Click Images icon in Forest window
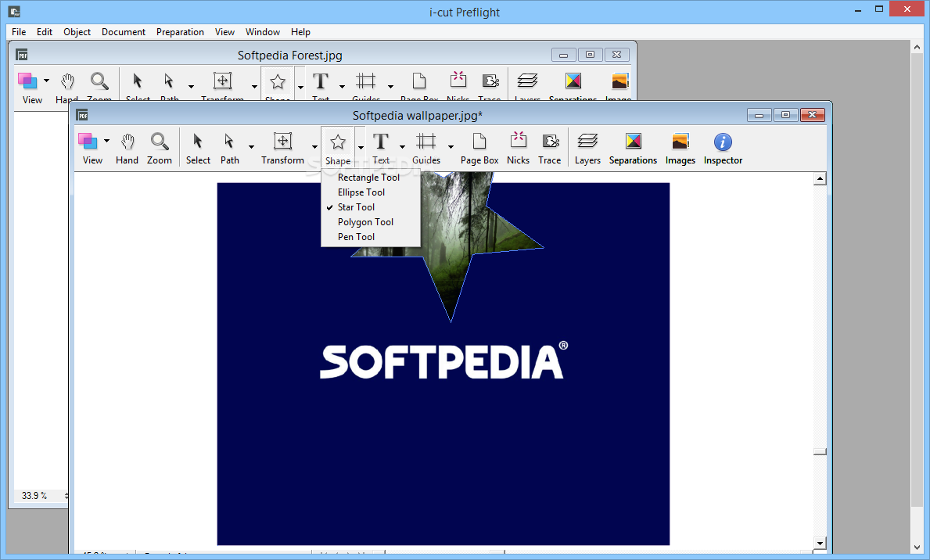Viewport: 930px width, 560px height. (x=619, y=81)
